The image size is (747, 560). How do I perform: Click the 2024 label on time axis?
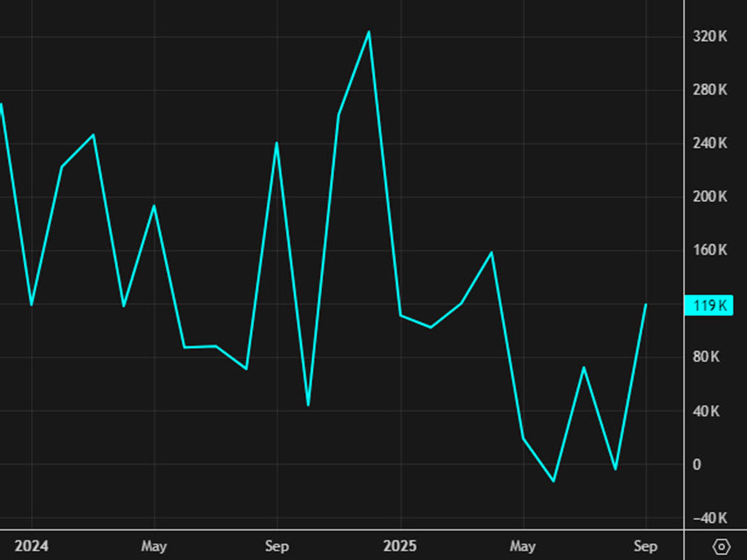pos(31,546)
